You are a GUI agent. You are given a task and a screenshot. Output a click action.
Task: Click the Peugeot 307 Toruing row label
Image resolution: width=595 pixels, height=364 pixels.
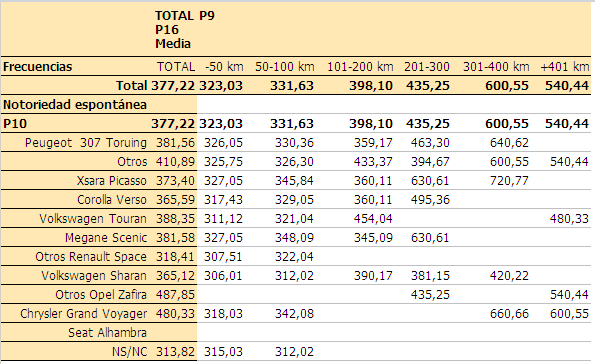(86, 143)
